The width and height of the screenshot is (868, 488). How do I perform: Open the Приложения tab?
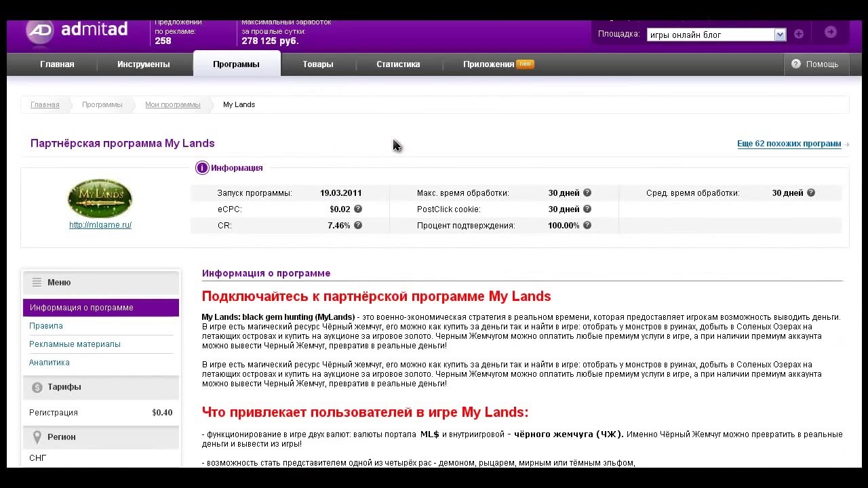498,64
